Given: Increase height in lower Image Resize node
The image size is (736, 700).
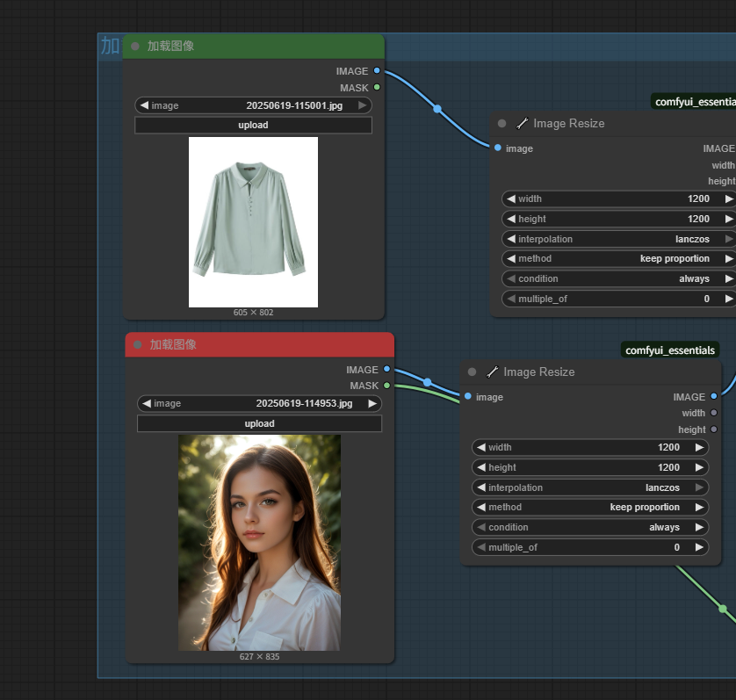Looking at the screenshot, I should (x=699, y=467).
